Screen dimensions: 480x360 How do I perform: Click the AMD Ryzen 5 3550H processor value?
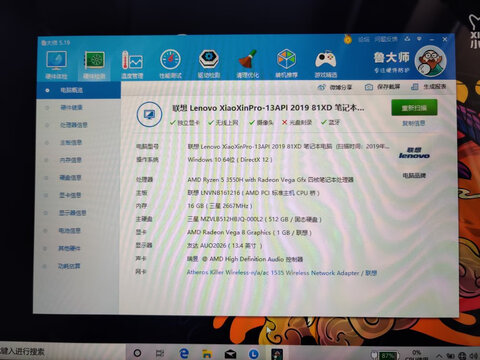coord(270,180)
